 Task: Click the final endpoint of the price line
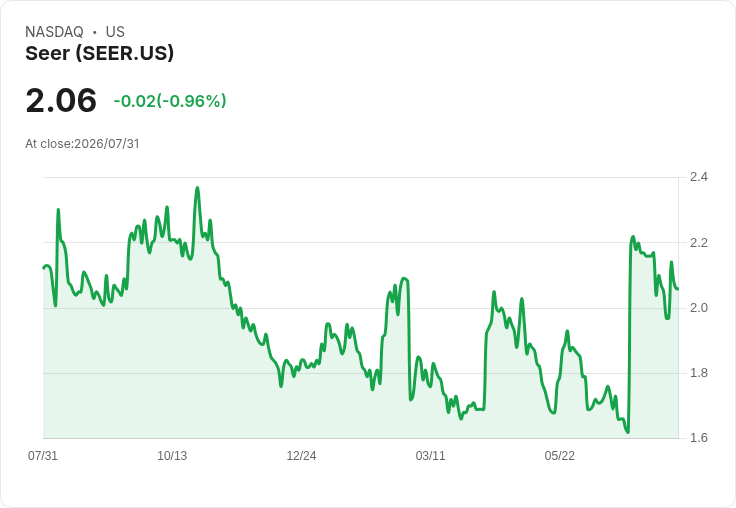pyautogui.click(x=677, y=289)
